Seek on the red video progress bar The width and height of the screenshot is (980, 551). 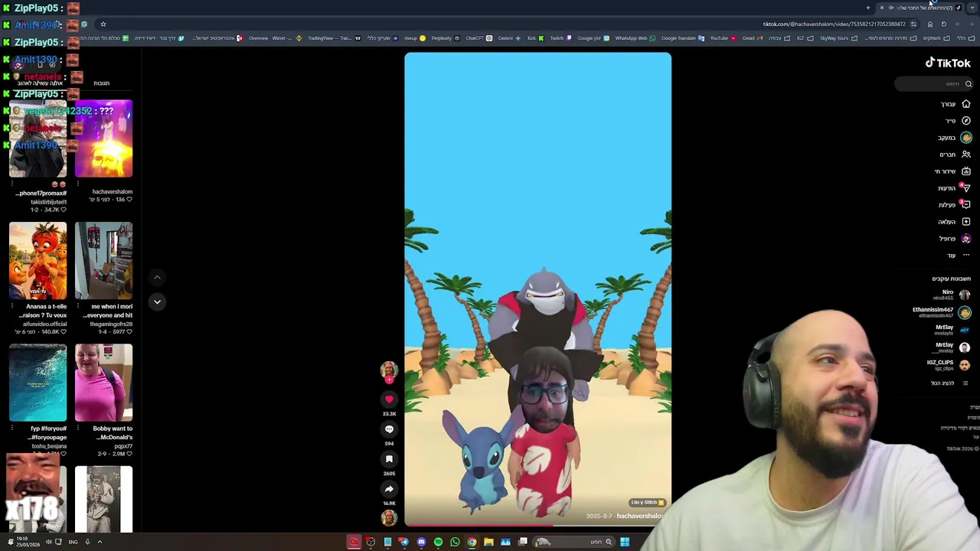tap(537, 525)
